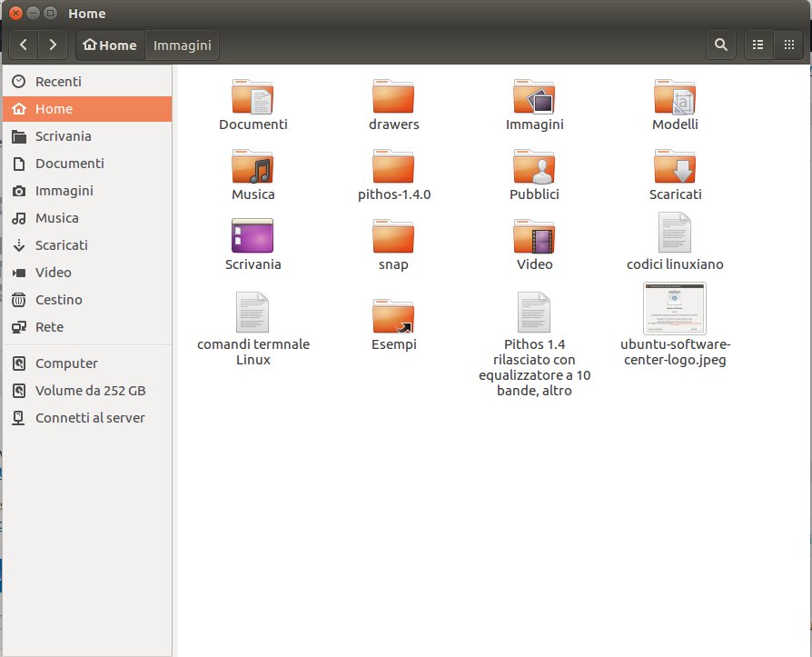Screen dimensions: 812x657
Task: Open the Musica folder icon
Action: click(253, 167)
